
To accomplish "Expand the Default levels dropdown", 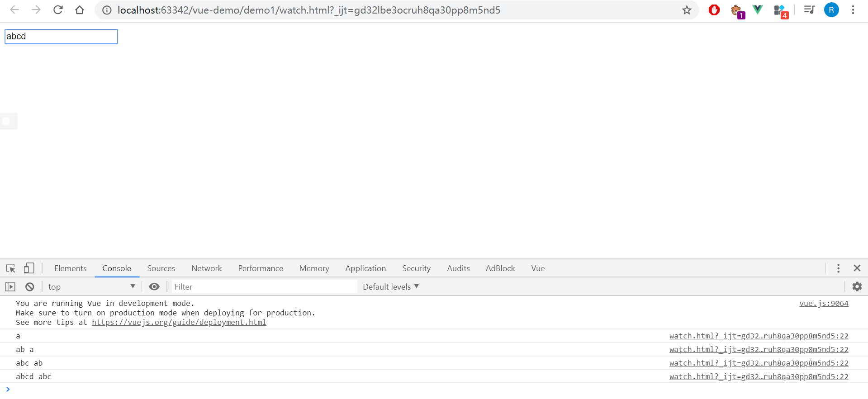I will tap(391, 286).
